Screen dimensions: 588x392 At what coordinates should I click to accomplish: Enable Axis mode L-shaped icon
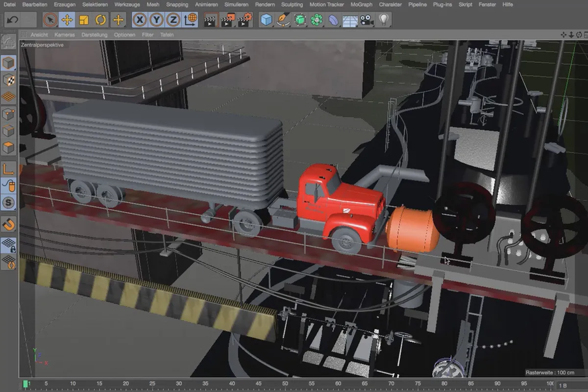tap(8, 169)
